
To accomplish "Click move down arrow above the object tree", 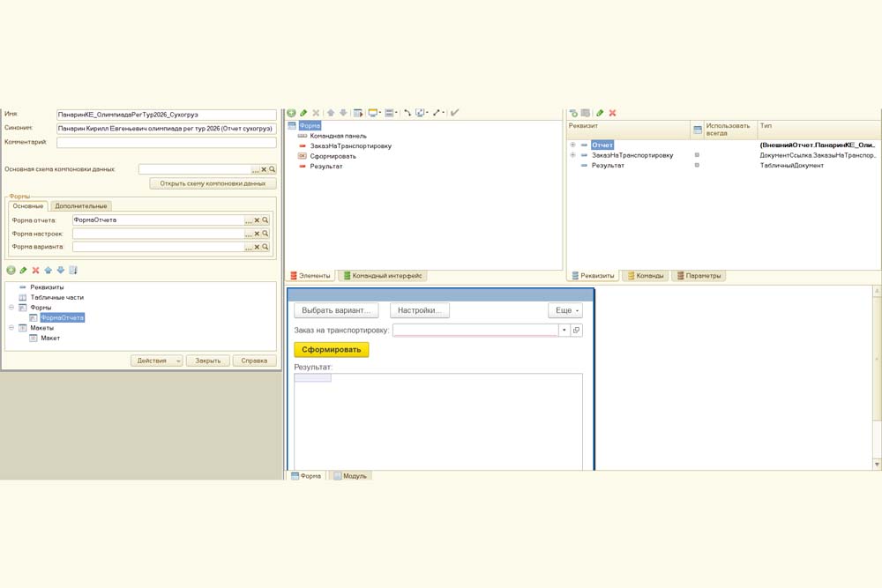I will 61,270.
